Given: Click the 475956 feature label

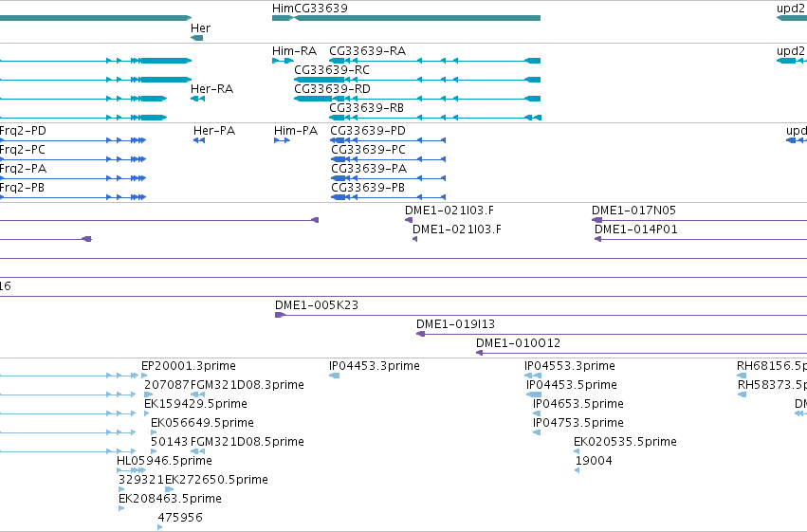Looking at the screenshot, I should (180, 518).
